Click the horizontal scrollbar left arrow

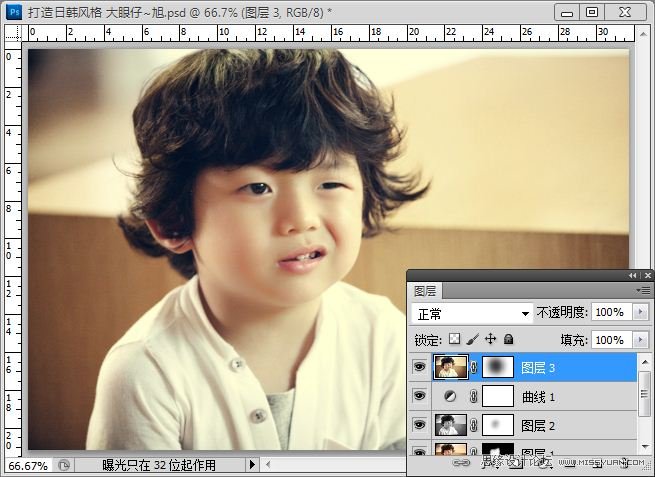[268, 464]
